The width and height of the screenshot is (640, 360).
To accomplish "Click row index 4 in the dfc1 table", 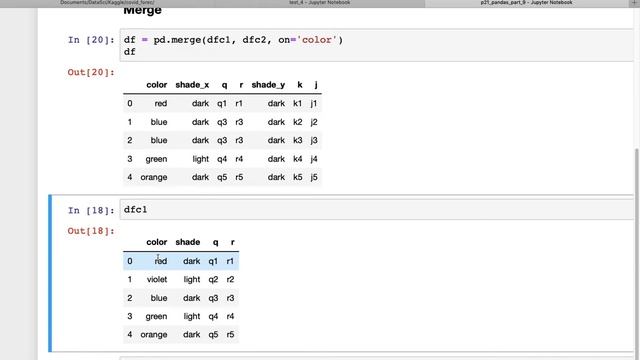I will pyautogui.click(x=130, y=335).
